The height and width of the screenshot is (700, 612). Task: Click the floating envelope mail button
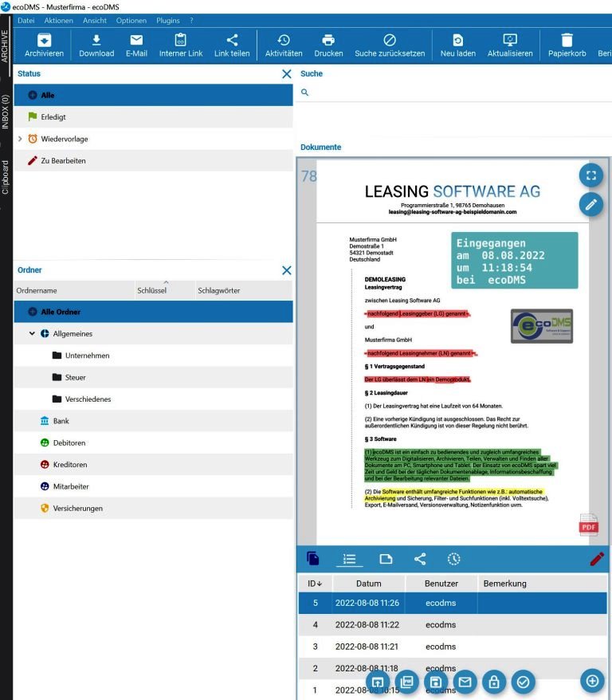tap(465, 682)
